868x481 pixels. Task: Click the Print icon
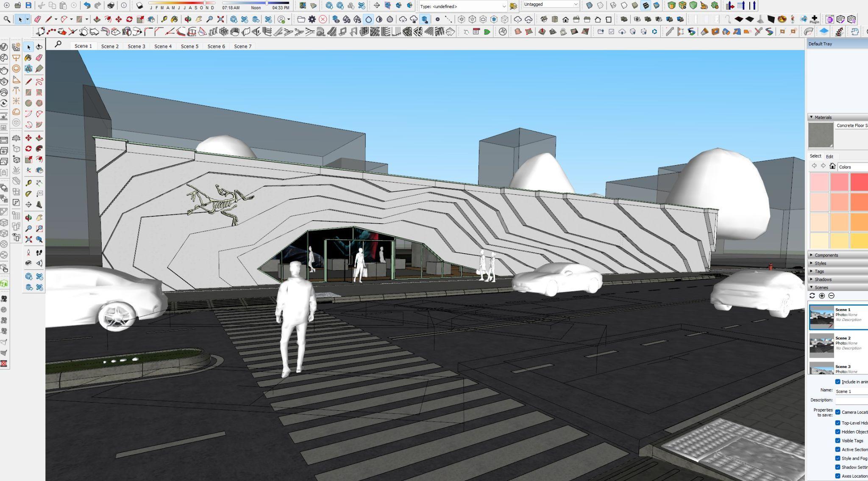(x=111, y=6)
